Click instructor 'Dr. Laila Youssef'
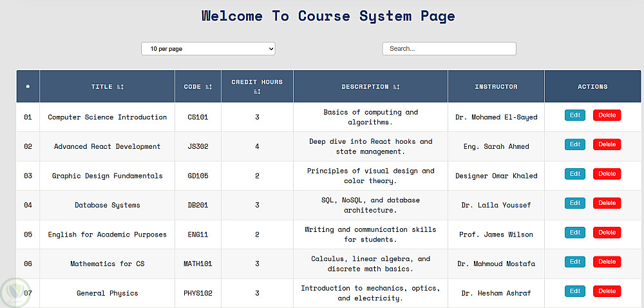 click(496, 205)
